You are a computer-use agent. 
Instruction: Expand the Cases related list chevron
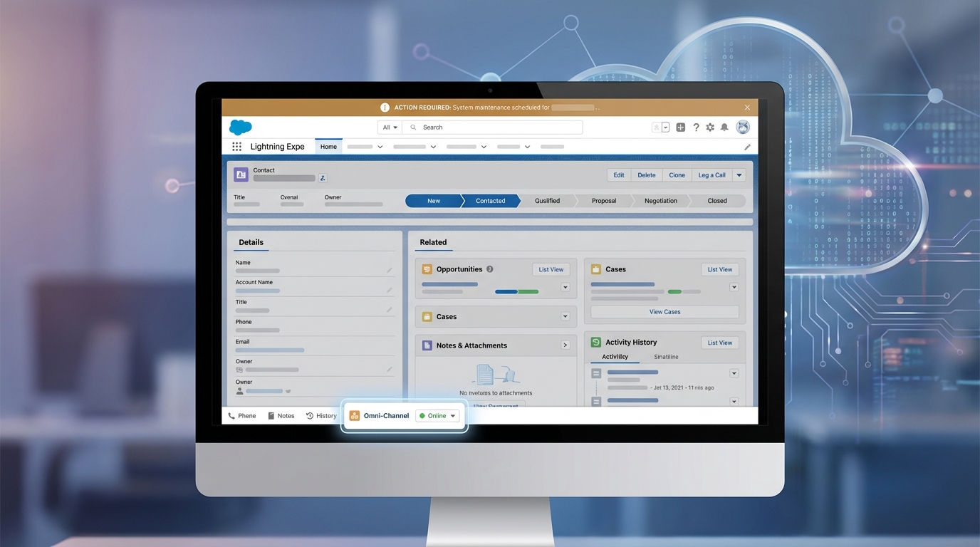(565, 316)
